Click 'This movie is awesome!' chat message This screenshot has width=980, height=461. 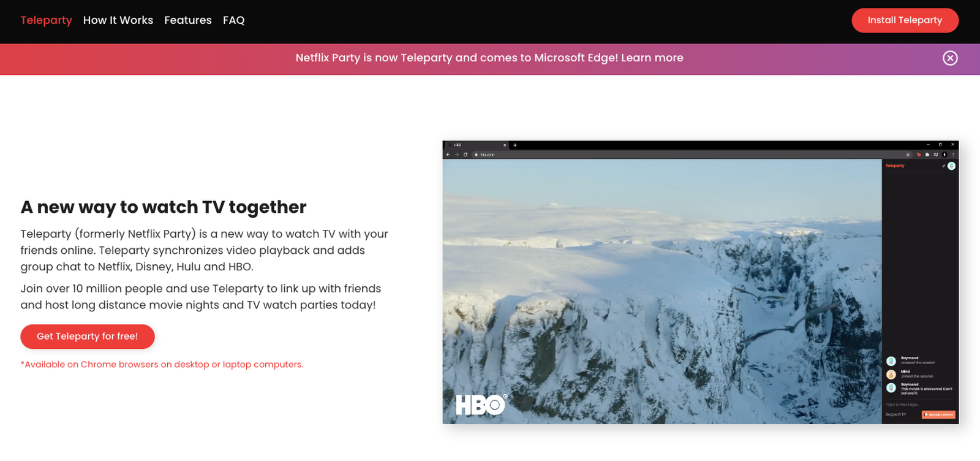click(926, 391)
